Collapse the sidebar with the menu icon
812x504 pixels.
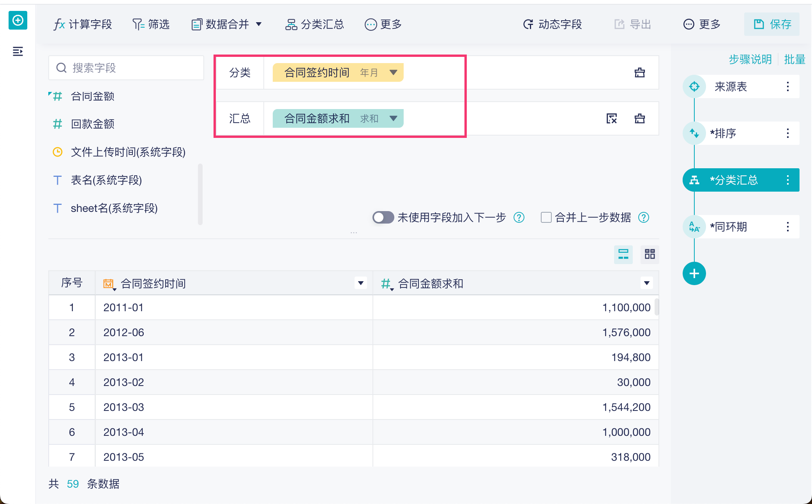[x=18, y=51]
